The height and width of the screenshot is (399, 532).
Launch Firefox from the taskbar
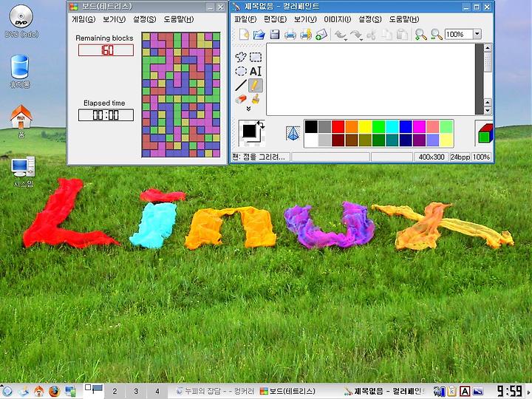(x=54, y=391)
